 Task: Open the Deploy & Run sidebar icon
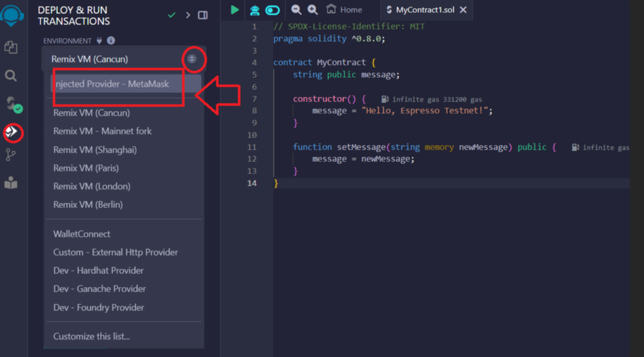[12, 132]
